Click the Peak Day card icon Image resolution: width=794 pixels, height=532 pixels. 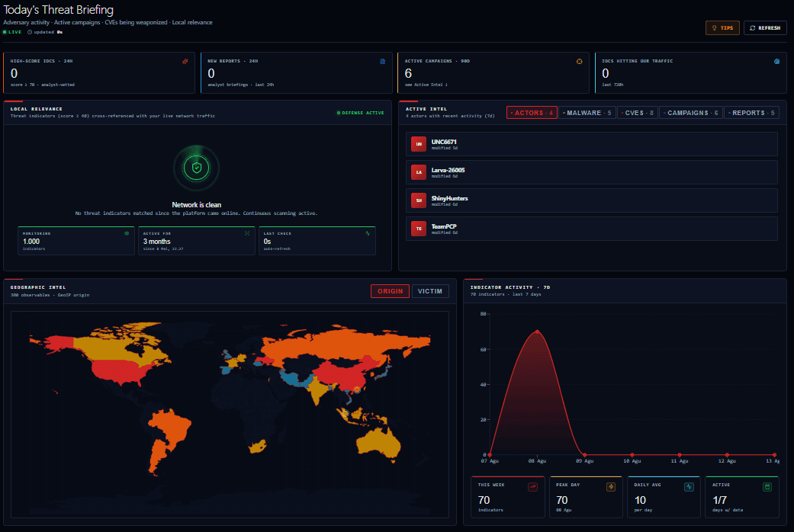(x=611, y=487)
